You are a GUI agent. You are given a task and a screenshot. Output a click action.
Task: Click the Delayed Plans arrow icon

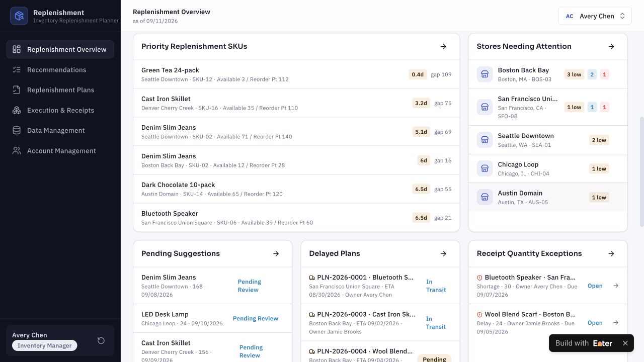[443, 253]
